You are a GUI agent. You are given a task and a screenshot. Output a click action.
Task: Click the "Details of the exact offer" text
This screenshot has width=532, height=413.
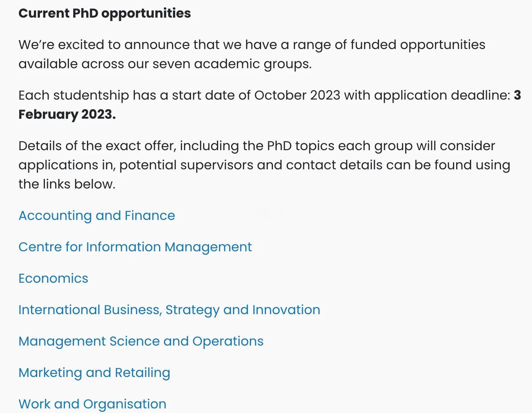(97, 146)
